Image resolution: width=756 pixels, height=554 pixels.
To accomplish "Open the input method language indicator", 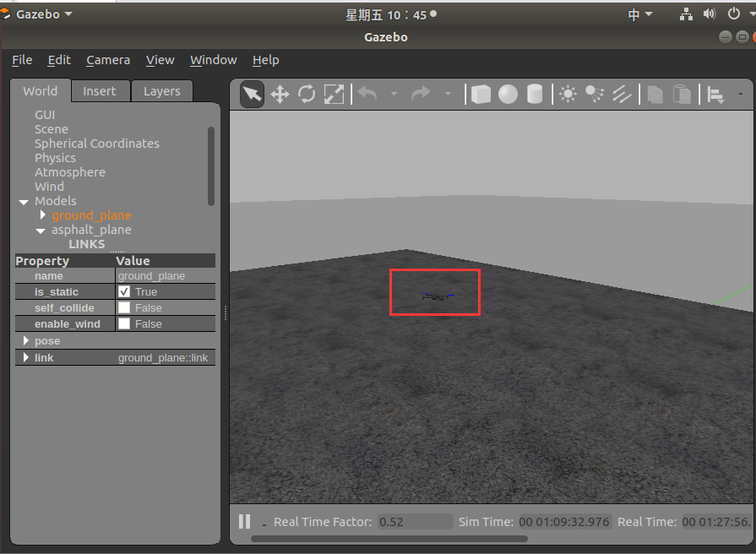I will (x=639, y=14).
